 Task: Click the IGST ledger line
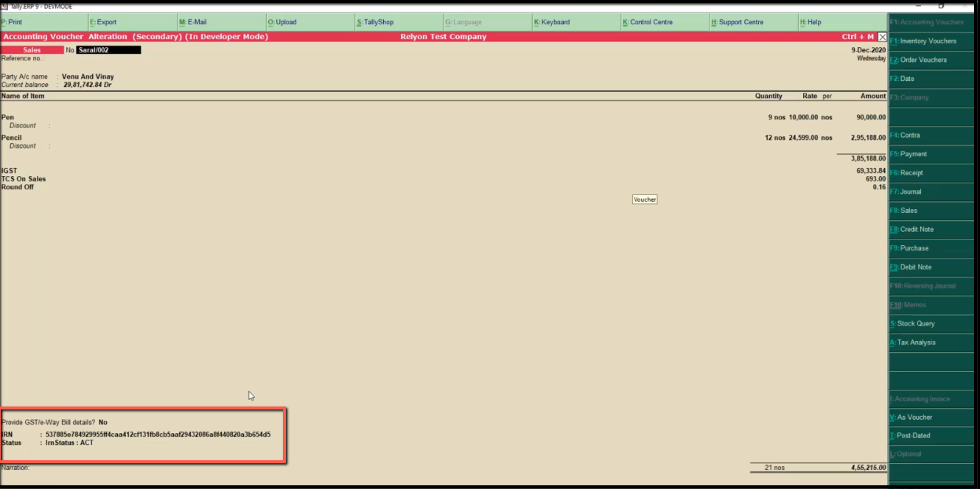(x=9, y=171)
